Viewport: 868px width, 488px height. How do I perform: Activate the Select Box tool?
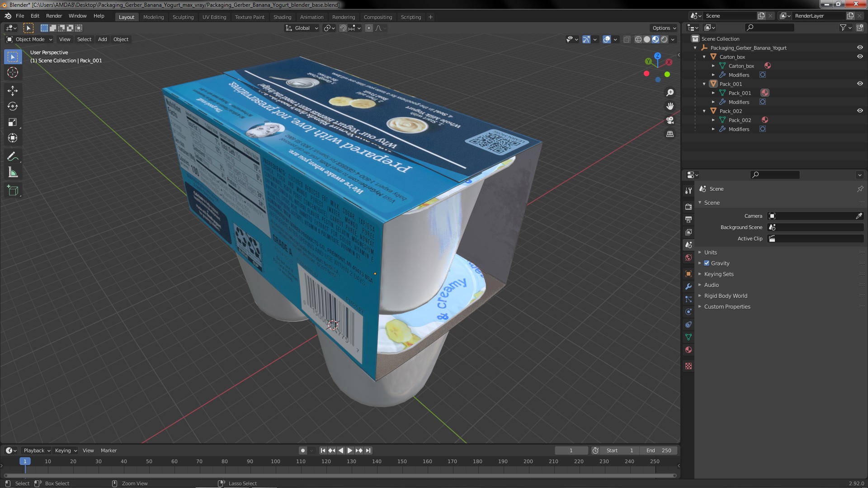click(x=13, y=56)
